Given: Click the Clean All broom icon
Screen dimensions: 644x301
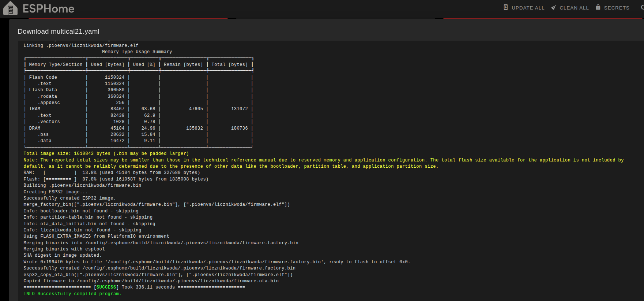Looking at the screenshot, I should (554, 7).
